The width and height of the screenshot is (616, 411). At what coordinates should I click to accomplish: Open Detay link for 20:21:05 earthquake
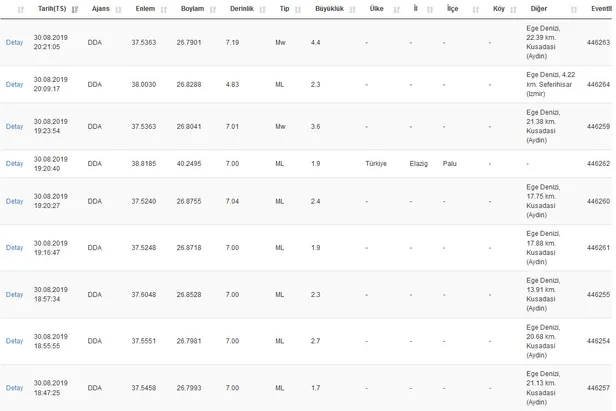click(x=14, y=43)
